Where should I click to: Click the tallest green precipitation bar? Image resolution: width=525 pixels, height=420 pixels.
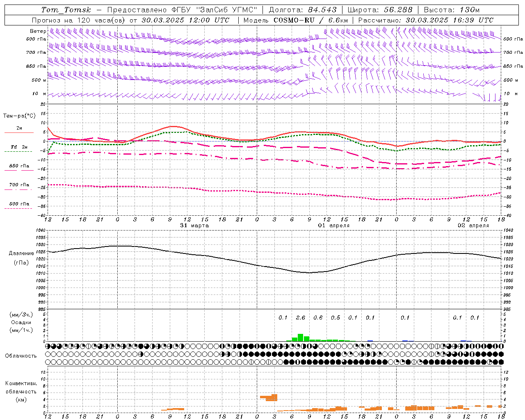[300, 338]
